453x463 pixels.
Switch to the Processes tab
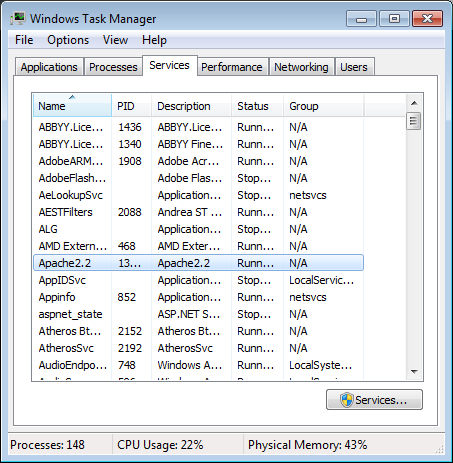pyautogui.click(x=113, y=67)
